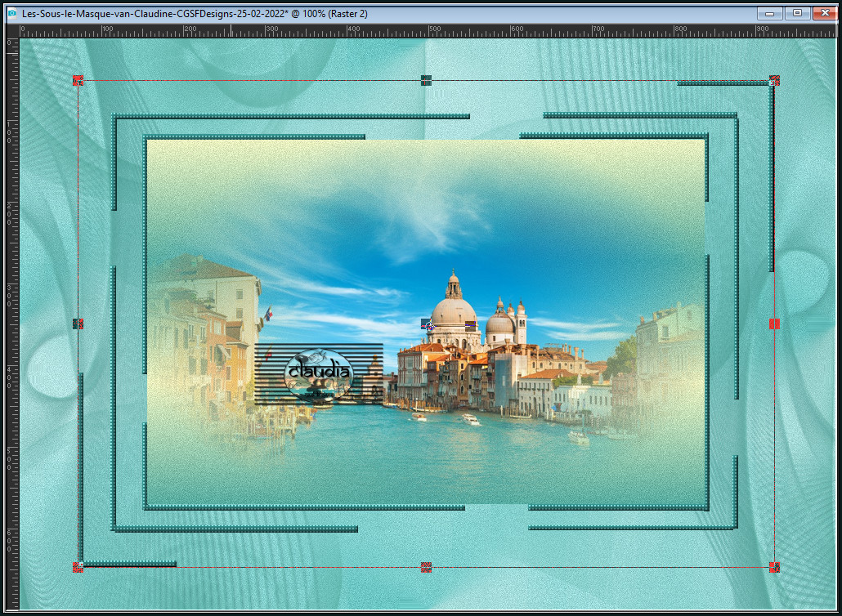Screen dimensions: 842x616
Task: Minimize the image document window
Action: (769, 13)
